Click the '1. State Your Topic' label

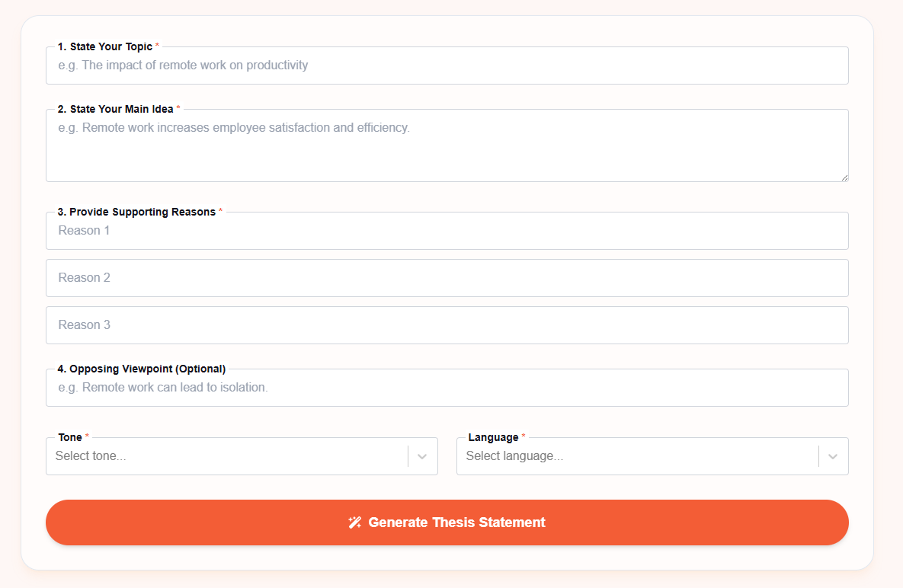click(105, 46)
